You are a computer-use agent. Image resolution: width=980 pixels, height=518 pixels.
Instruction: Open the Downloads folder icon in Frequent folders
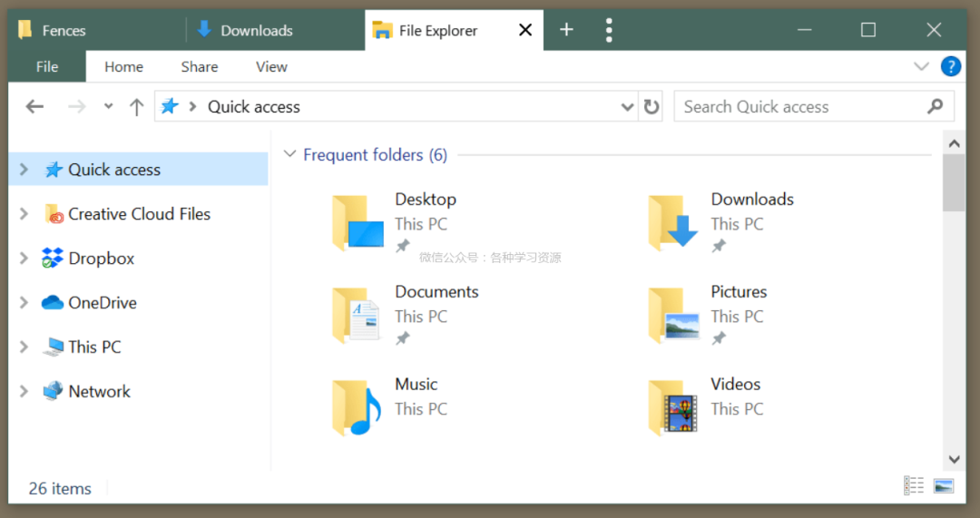(x=673, y=223)
